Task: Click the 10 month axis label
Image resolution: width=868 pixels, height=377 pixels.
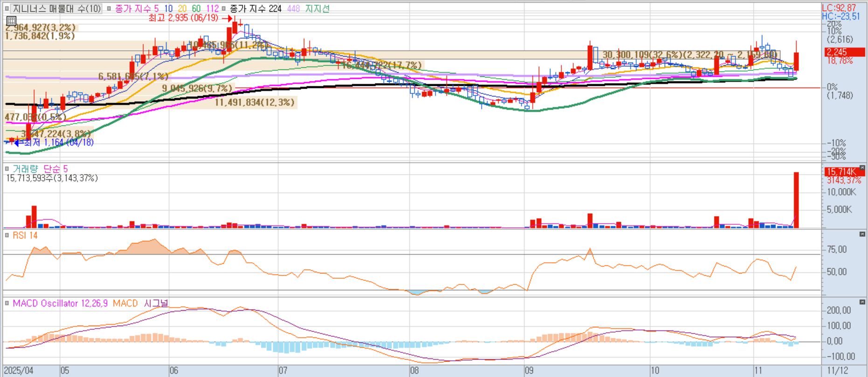Action: 655,370
